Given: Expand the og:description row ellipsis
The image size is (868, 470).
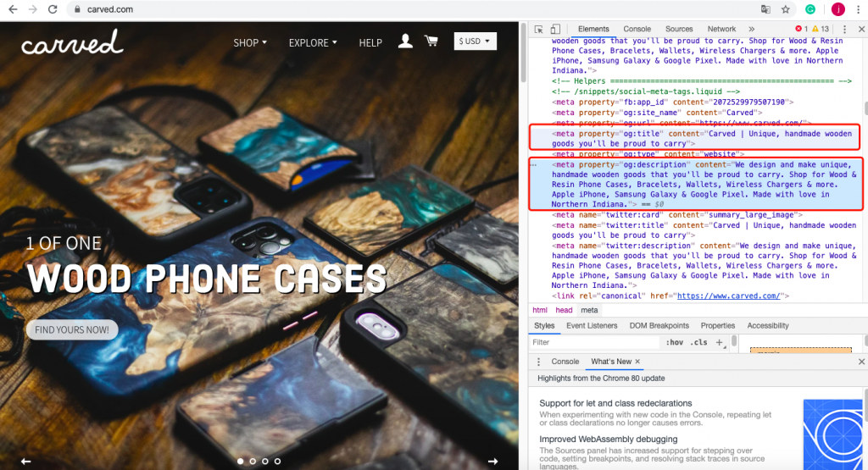Looking at the screenshot, I should coord(534,165).
